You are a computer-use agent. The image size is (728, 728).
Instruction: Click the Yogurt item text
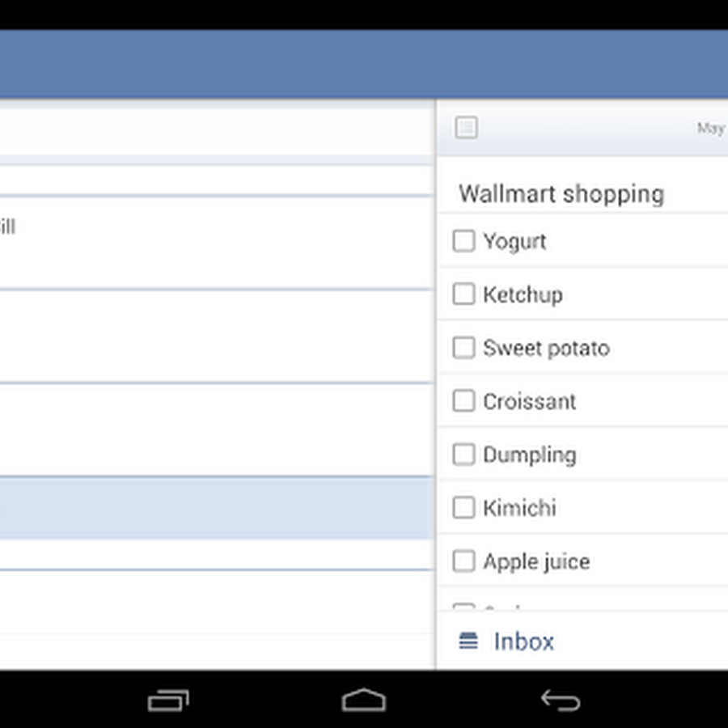[x=514, y=241]
